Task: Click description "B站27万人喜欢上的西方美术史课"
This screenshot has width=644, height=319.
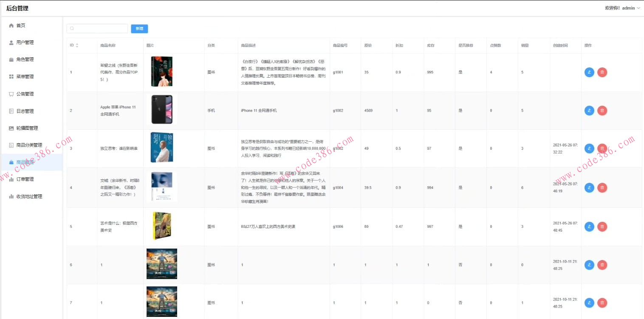Action: point(268,227)
